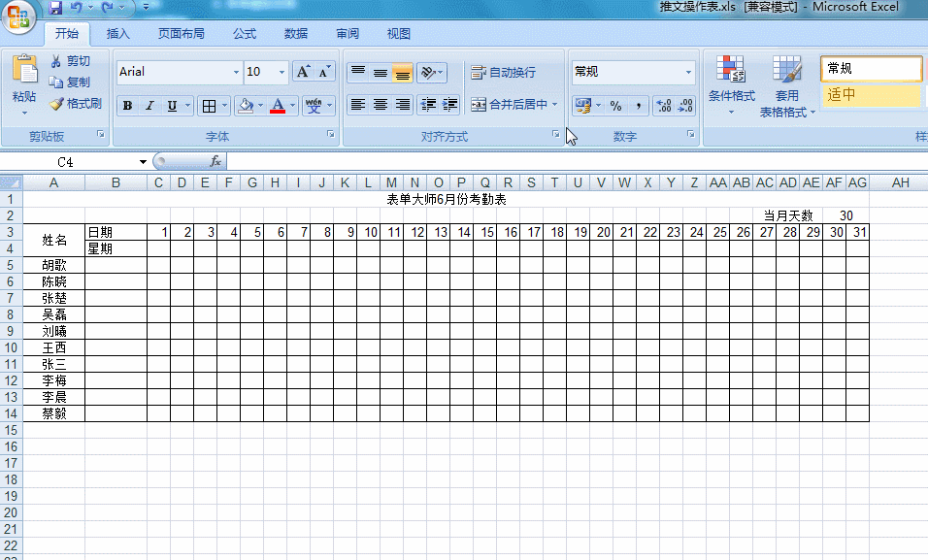Center text horizontally
The height and width of the screenshot is (560, 928).
[x=380, y=105]
